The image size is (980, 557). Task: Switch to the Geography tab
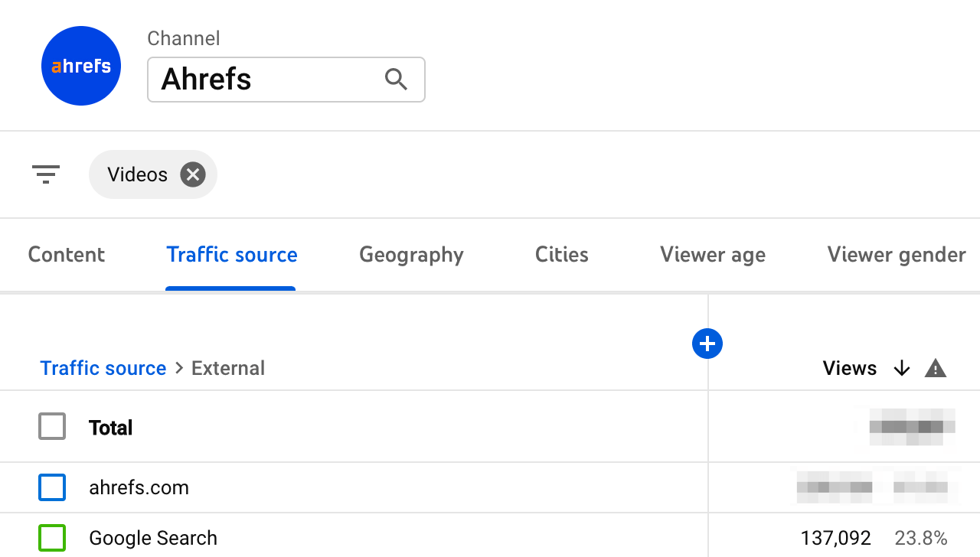pos(411,254)
